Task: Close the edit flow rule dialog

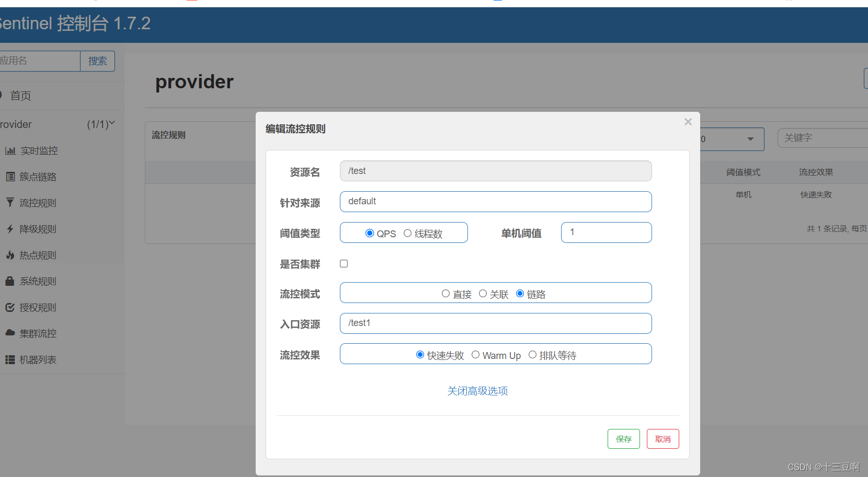Action: click(x=688, y=122)
